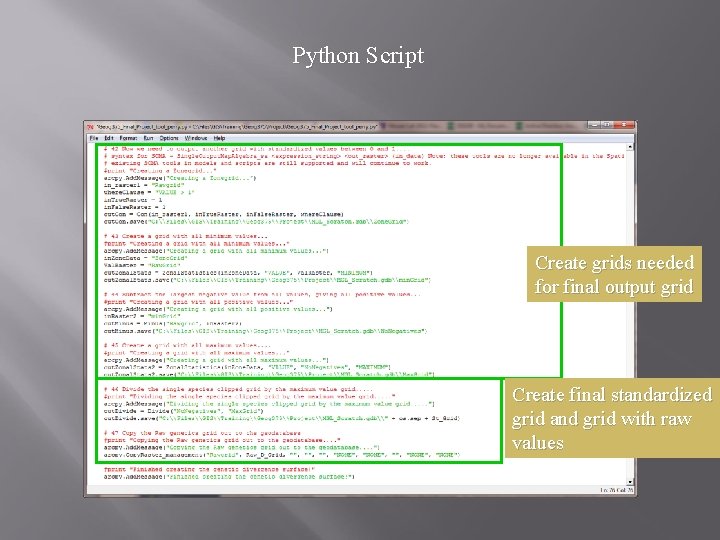Click the line inTrueRaster = 1

tap(133, 200)
